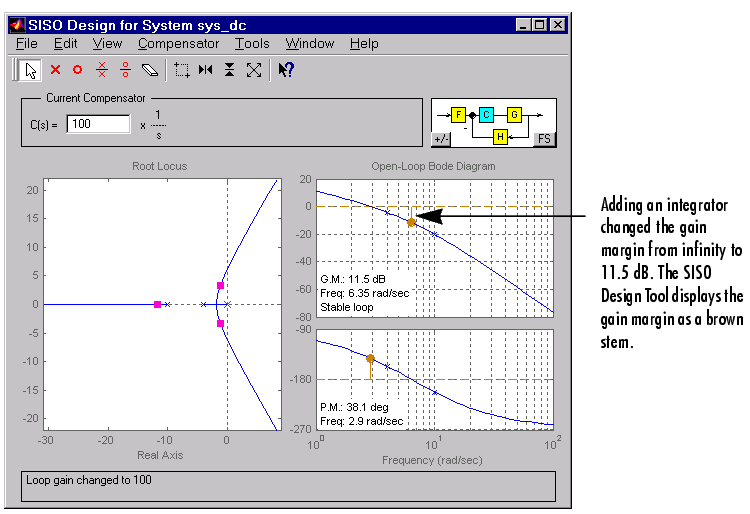Screen dimensions: 750x514
Task: Click the 'Freq: 6.35 rad/sec' readout
Action: [365, 293]
